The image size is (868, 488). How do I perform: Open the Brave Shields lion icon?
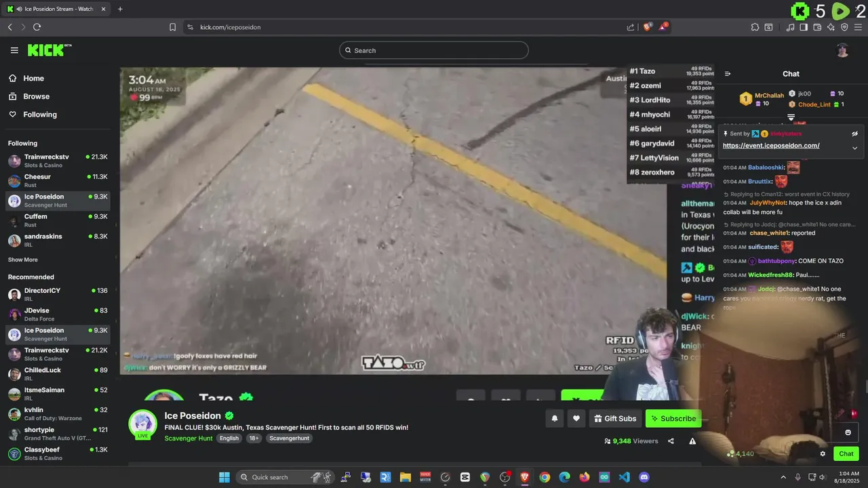pyautogui.click(x=648, y=27)
